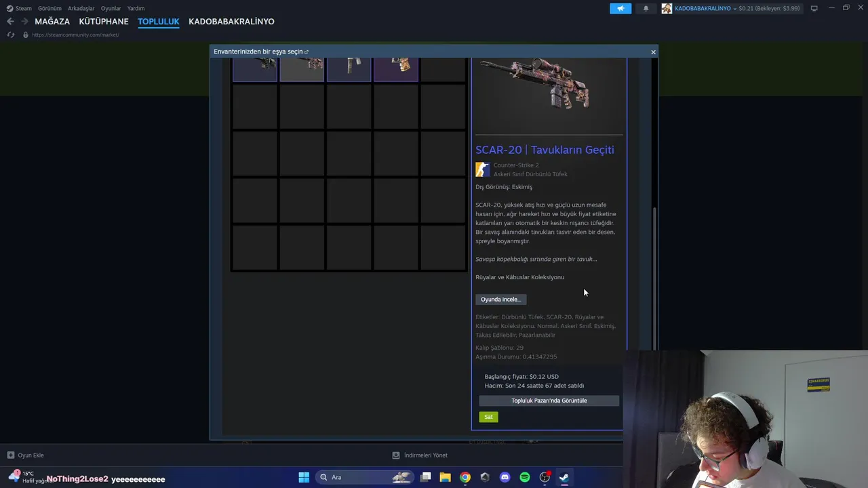The width and height of the screenshot is (868, 488).
Task: Open the Steam announcements megaphone button
Action: (620, 8)
